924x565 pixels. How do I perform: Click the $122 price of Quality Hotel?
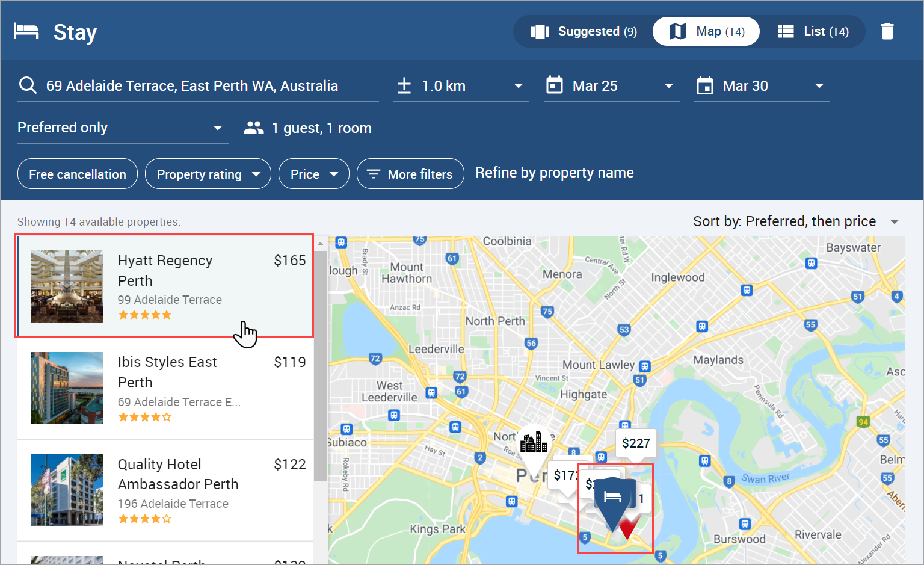[290, 465]
